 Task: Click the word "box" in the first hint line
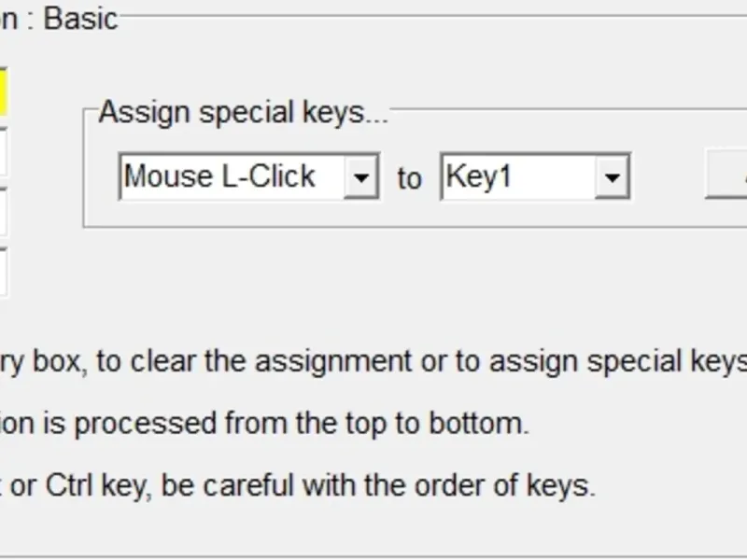[x=57, y=362]
